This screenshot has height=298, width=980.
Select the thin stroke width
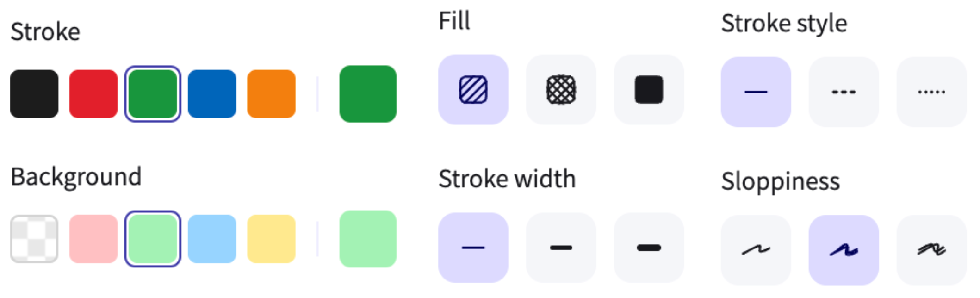[x=473, y=248]
